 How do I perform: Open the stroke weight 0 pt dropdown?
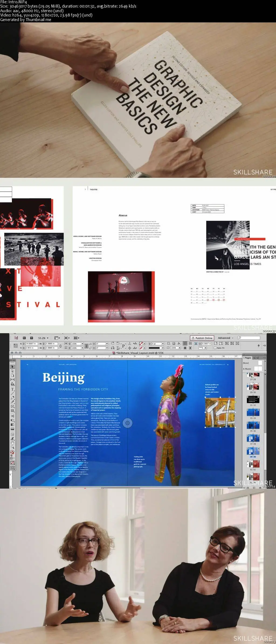coord(163,344)
